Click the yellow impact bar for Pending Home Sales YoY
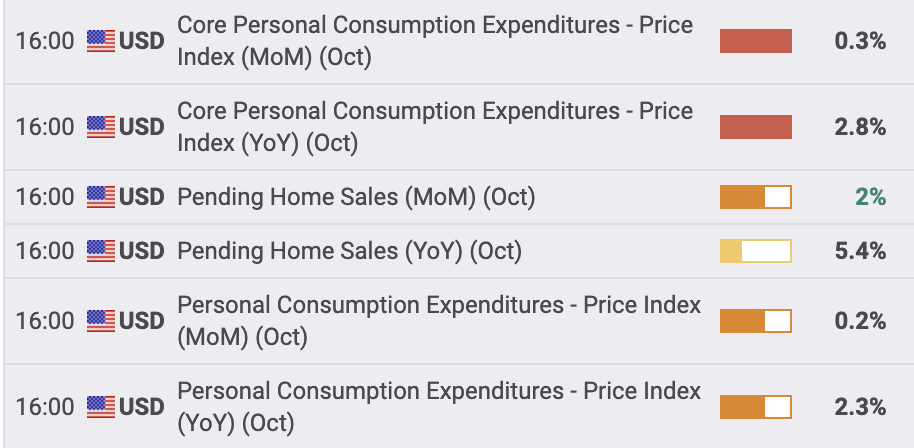 (x=755, y=251)
